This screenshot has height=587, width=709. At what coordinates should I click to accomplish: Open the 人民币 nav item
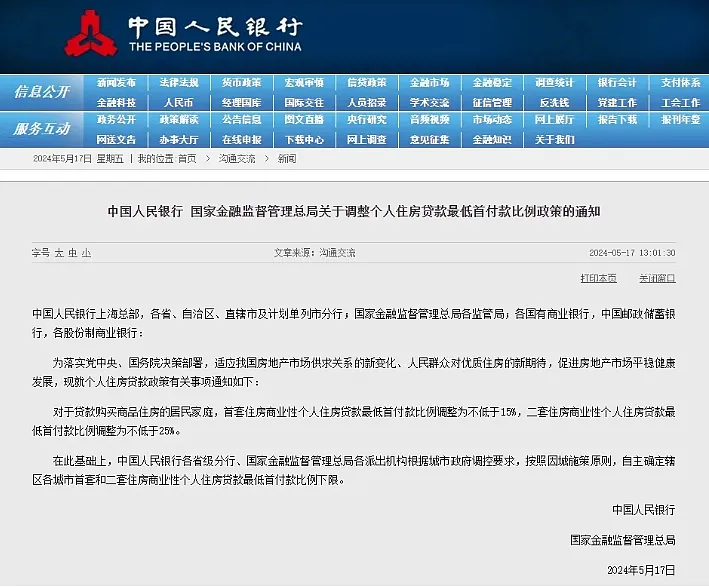click(179, 103)
